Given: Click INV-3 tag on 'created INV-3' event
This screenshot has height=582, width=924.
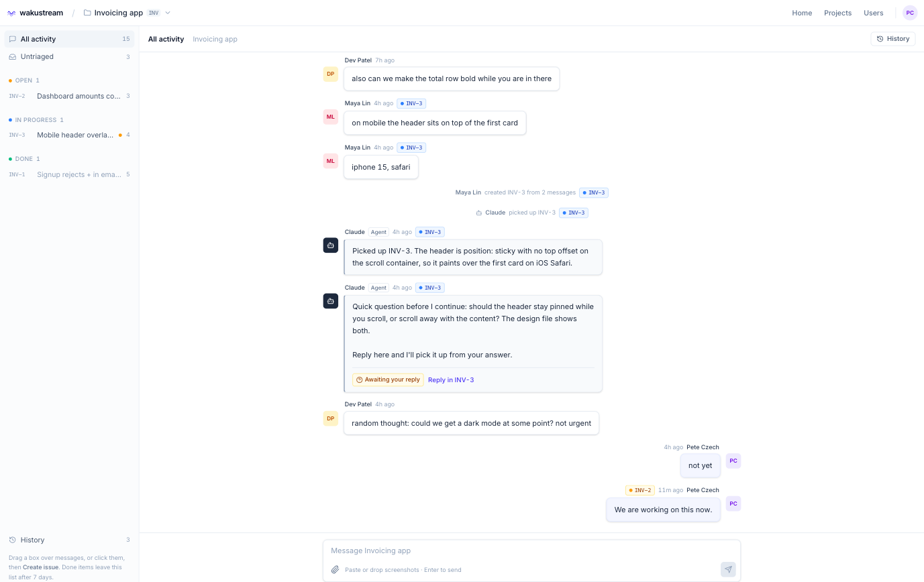Looking at the screenshot, I should pyautogui.click(x=594, y=192).
